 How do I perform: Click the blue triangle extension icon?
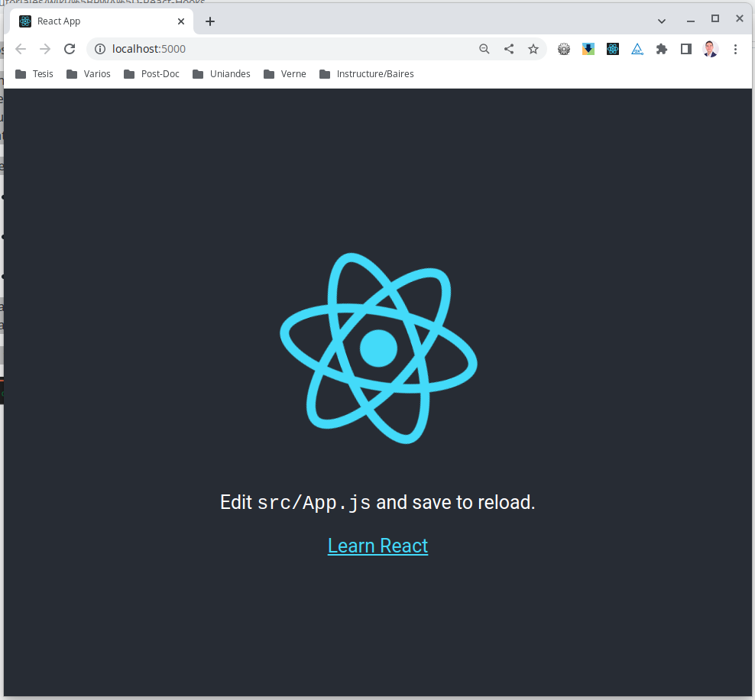pos(637,49)
